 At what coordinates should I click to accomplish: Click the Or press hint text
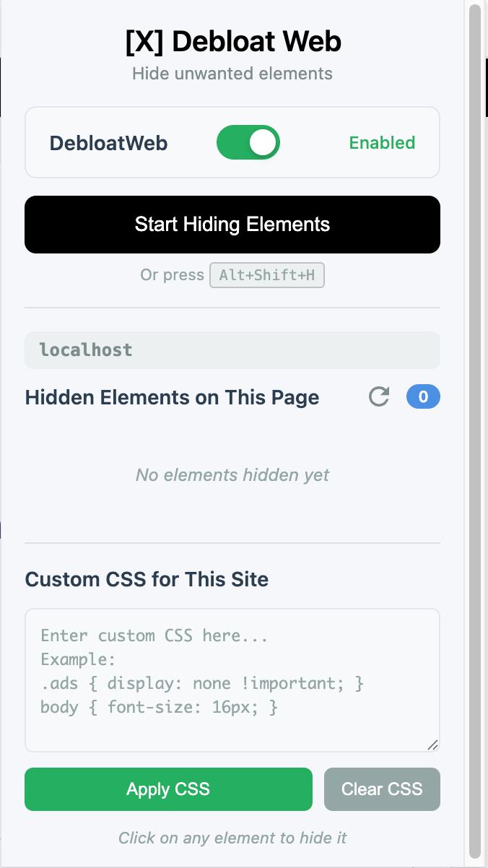(x=172, y=275)
